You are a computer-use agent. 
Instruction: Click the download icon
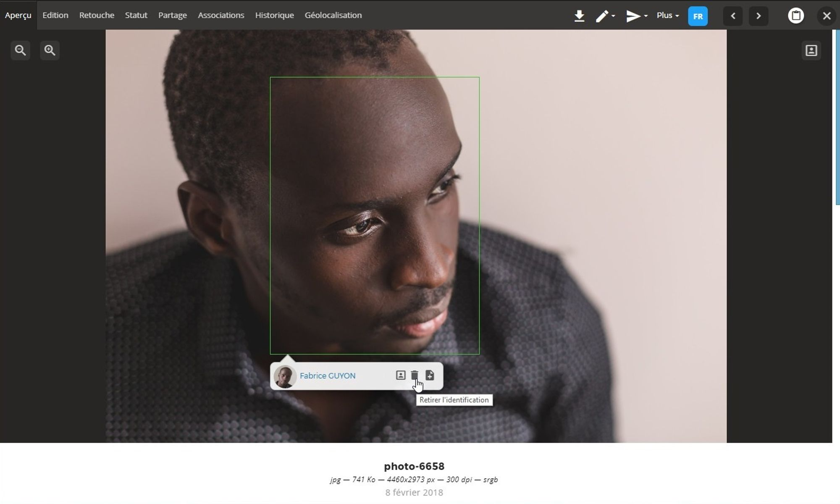point(579,16)
